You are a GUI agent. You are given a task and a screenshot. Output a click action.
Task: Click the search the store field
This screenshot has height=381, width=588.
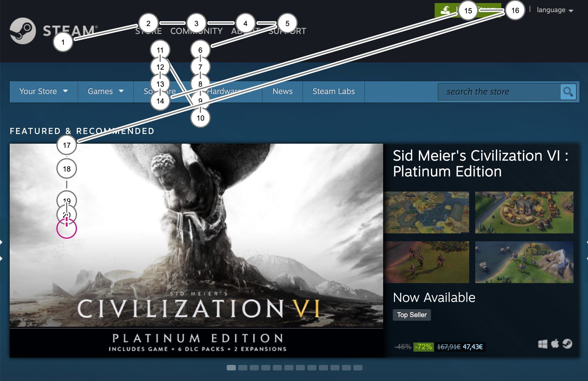pyautogui.click(x=499, y=92)
